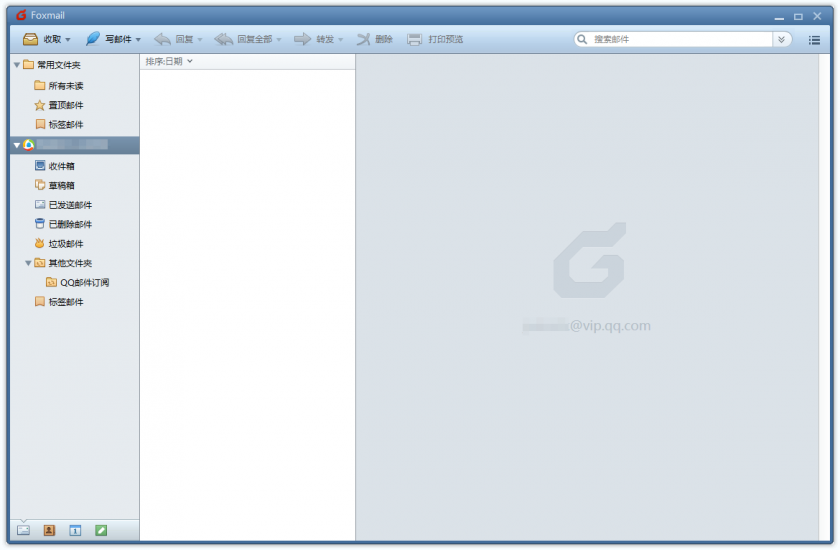
Task: Minimize the Foxmail window
Action: click(x=779, y=17)
